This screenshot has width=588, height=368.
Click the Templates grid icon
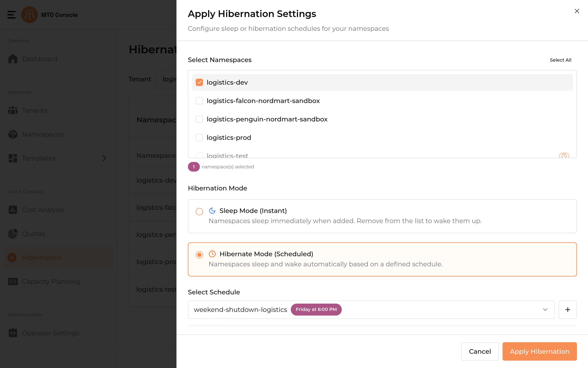tap(13, 158)
